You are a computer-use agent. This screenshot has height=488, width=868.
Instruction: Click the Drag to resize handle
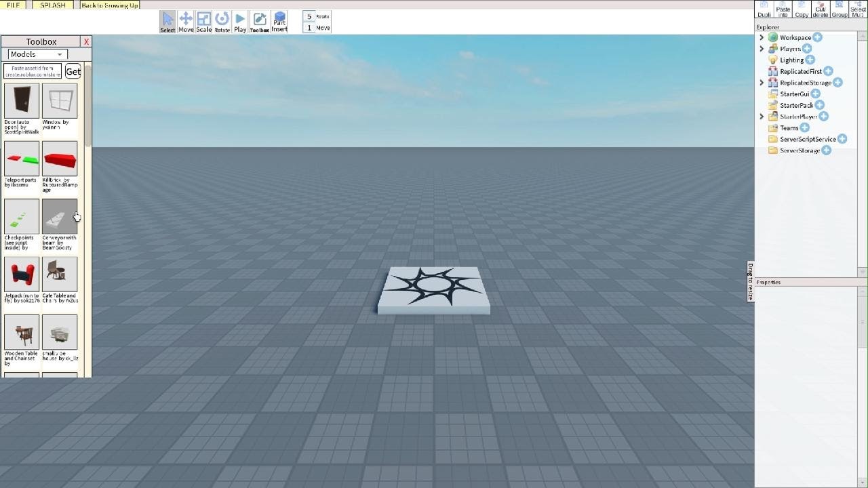coord(751,281)
